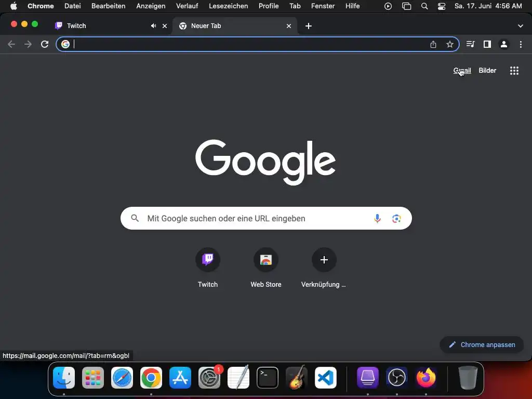The width and height of the screenshot is (532, 399).
Task: Open Control Center in menu bar
Action: click(x=442, y=6)
